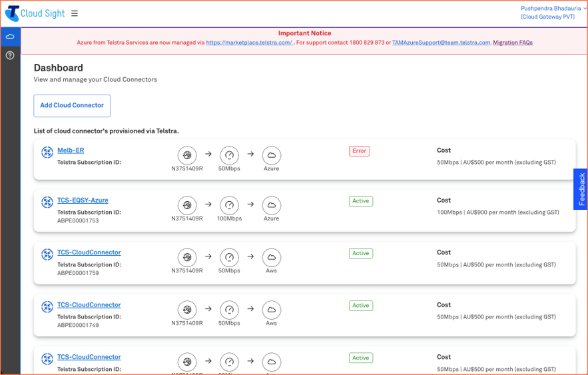Click the Azure cloud icon in Melb-ER row
This screenshot has height=375, width=588.
pyautogui.click(x=272, y=155)
